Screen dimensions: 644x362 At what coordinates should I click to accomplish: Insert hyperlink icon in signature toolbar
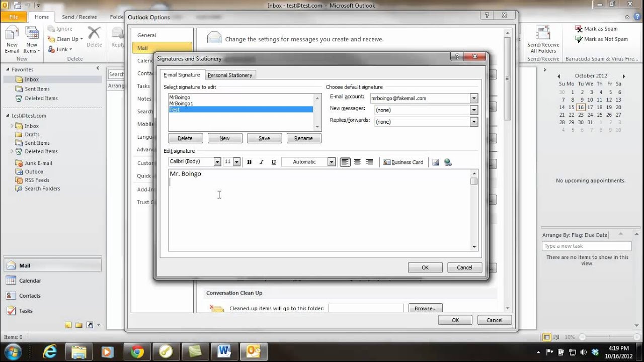click(448, 162)
